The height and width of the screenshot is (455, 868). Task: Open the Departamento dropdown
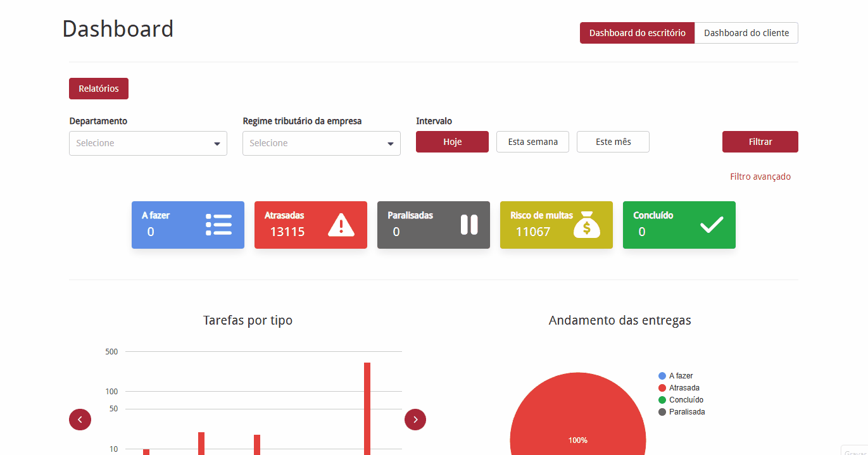pos(148,143)
